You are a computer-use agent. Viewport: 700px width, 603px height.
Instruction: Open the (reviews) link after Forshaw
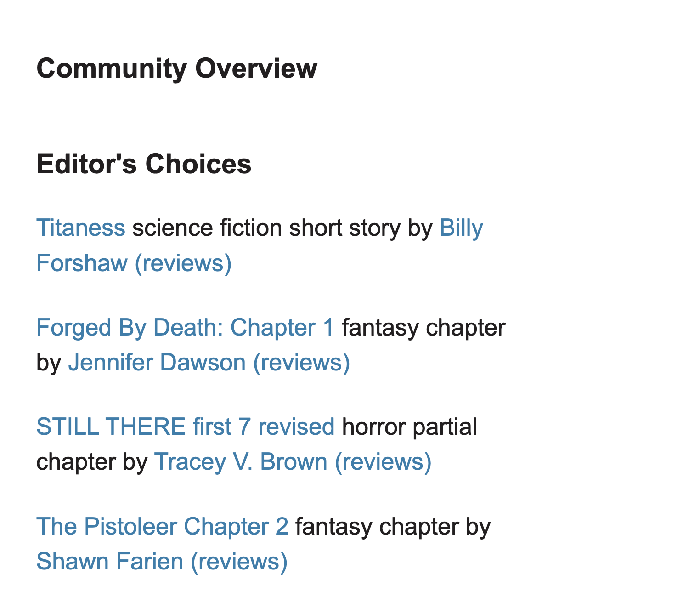[x=183, y=263]
